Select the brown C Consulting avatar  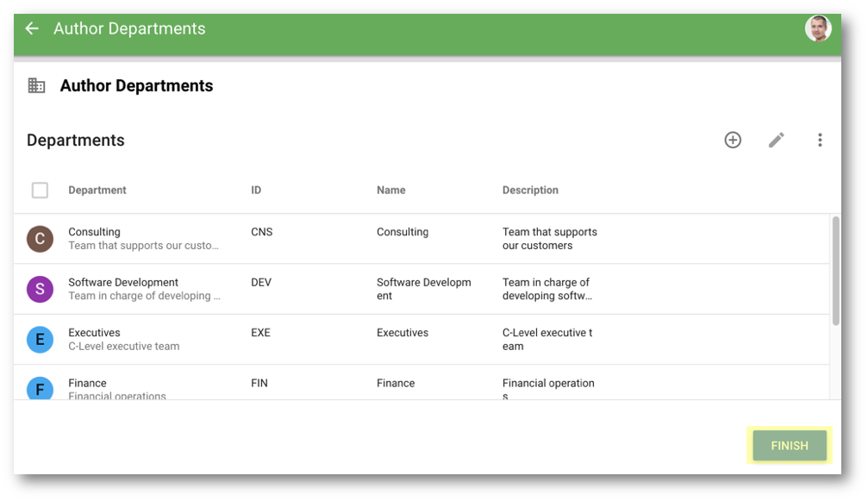pyautogui.click(x=40, y=239)
